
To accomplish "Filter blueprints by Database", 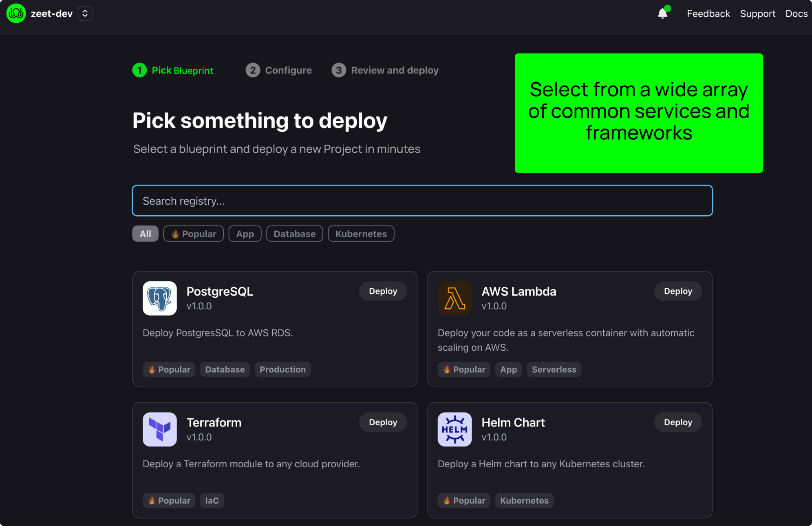I will click(x=295, y=234).
